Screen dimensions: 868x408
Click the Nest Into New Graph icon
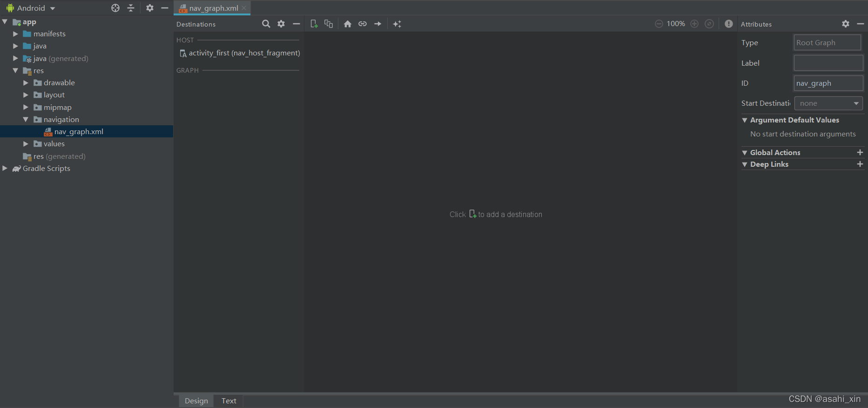click(x=329, y=24)
